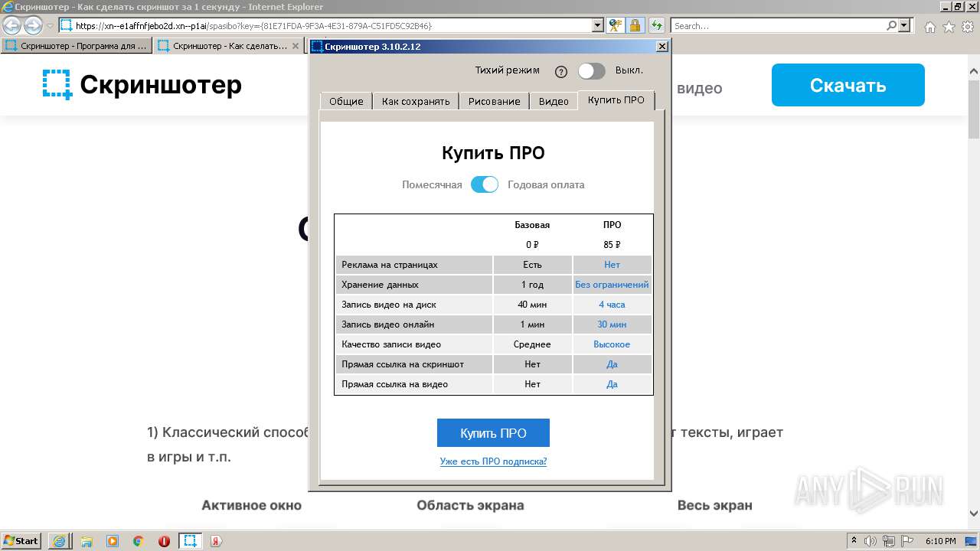Click the Высокое cell

612,344
